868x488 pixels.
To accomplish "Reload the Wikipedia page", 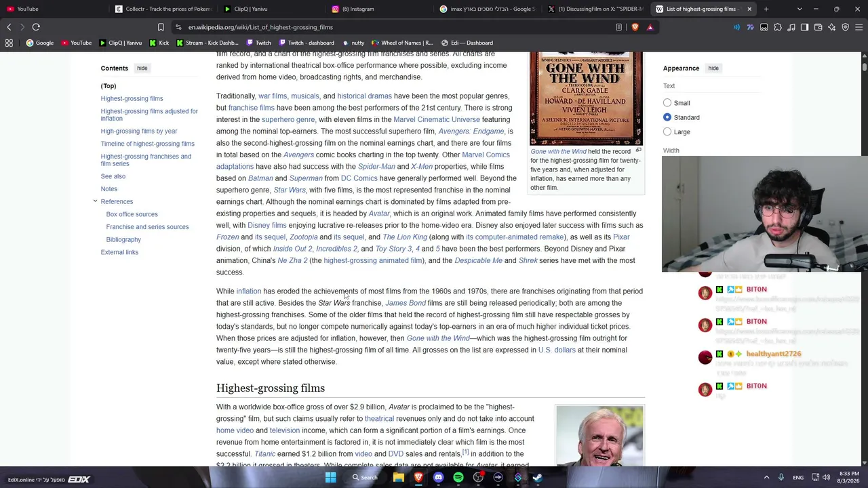I will (x=36, y=27).
